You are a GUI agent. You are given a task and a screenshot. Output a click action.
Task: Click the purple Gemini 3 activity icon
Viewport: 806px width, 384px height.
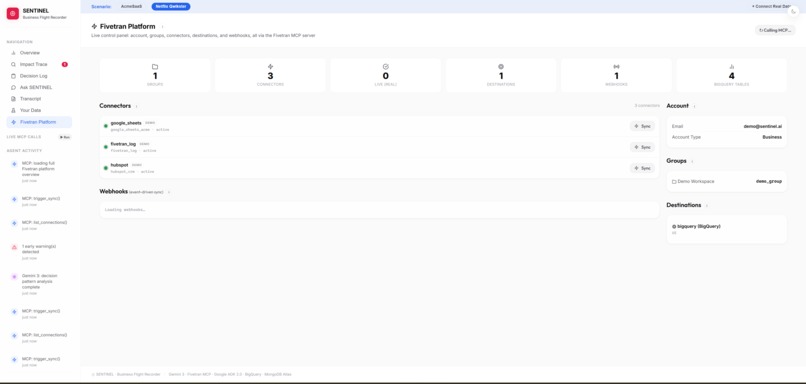pos(14,277)
